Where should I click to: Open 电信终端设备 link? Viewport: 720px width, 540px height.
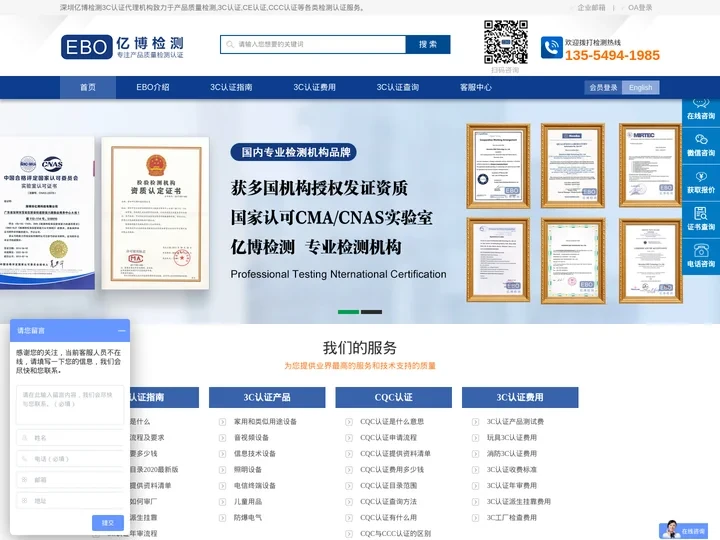(x=255, y=486)
